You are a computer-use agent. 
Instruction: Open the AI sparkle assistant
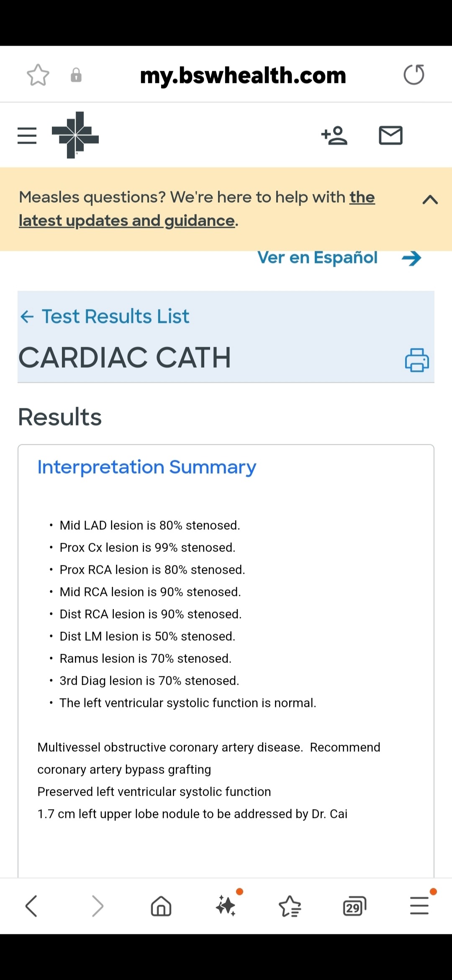click(226, 905)
